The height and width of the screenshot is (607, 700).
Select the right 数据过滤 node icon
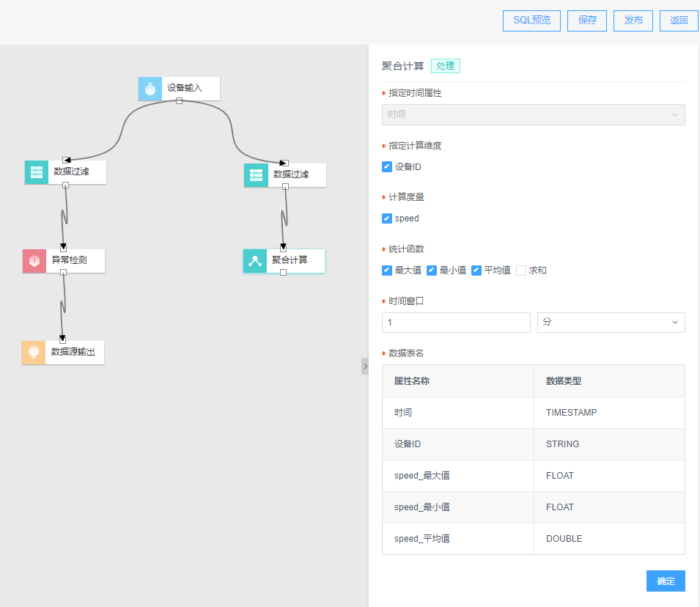point(257,175)
